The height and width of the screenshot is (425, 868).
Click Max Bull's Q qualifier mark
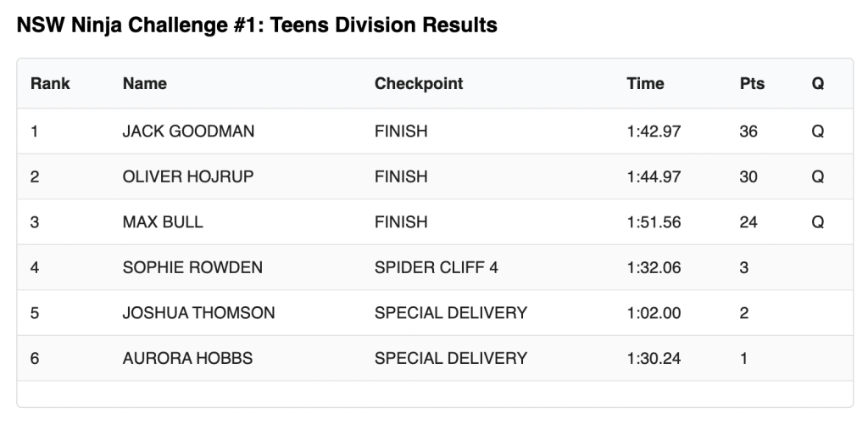coord(818,222)
